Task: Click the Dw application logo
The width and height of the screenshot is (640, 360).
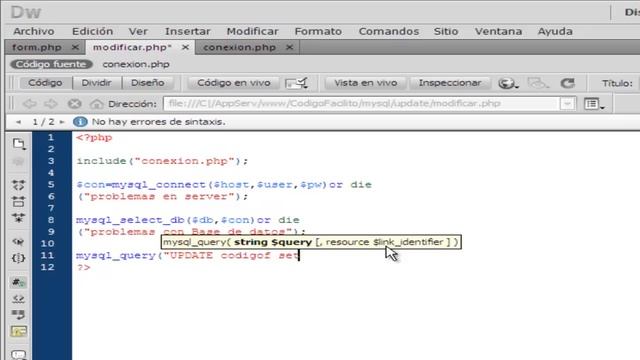Action: point(25,12)
